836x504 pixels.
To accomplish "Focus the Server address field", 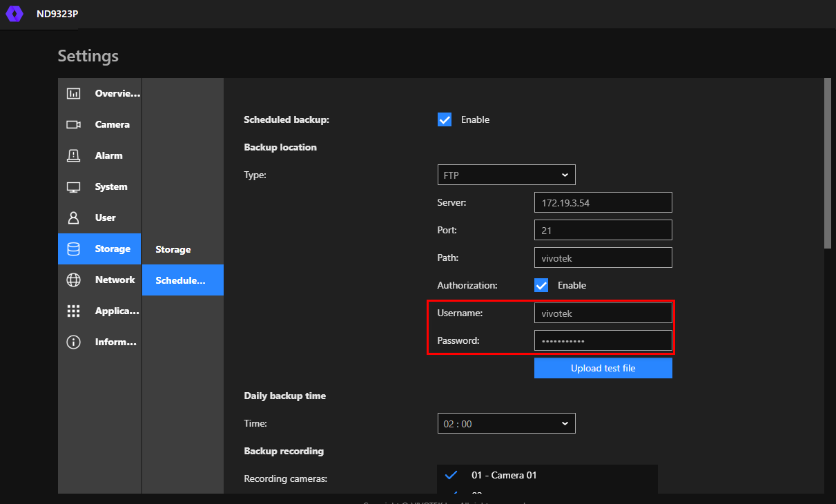I will coord(603,202).
